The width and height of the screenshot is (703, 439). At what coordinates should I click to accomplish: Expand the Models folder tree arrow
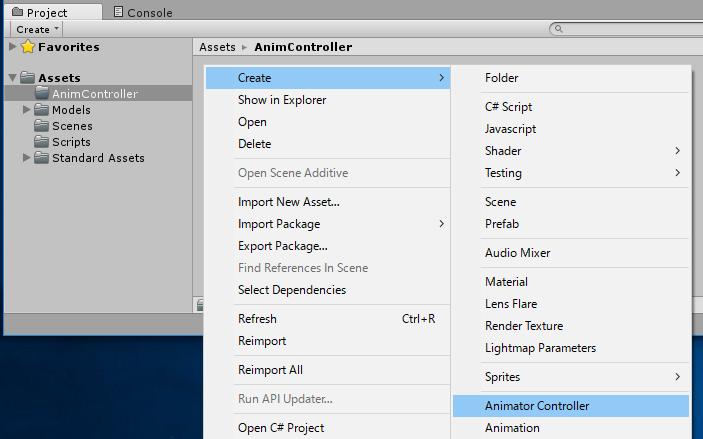(27, 110)
